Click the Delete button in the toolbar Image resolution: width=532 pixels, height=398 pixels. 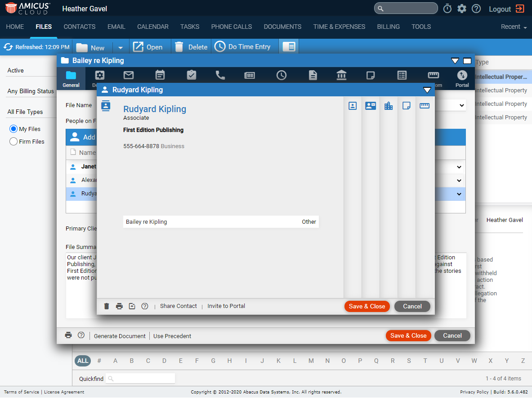pyautogui.click(x=191, y=47)
